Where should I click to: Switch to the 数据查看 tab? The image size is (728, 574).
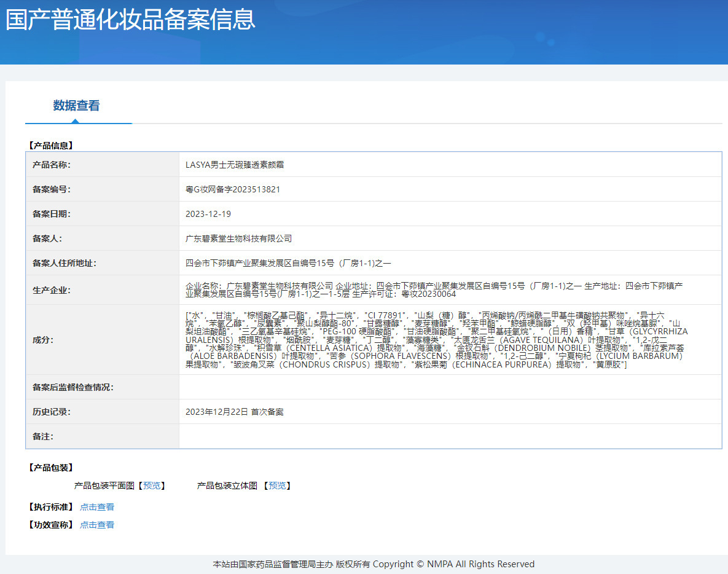click(76, 106)
